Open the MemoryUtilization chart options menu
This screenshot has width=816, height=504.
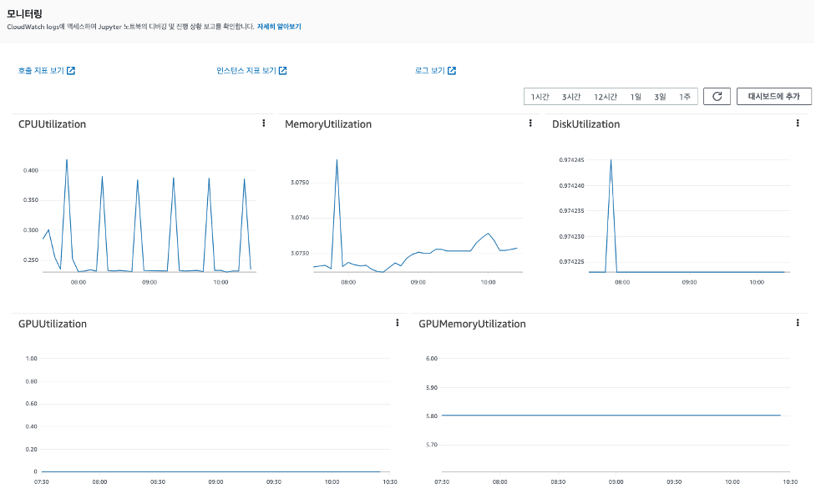tap(530, 123)
